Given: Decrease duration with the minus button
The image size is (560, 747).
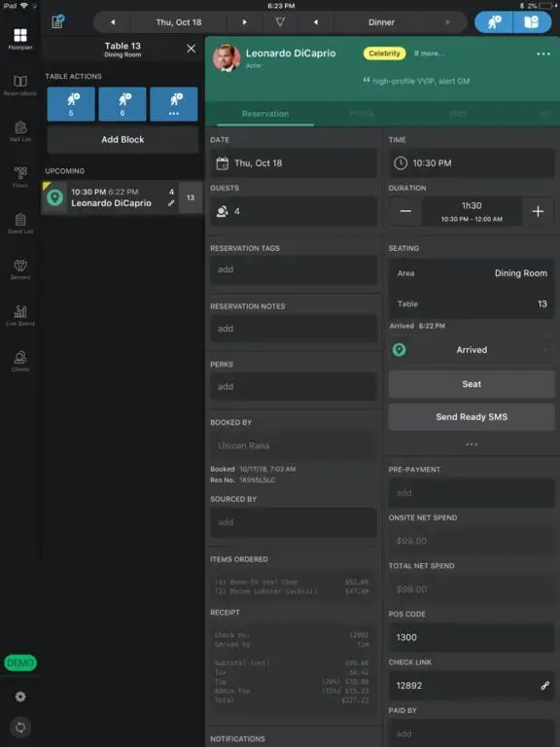Looking at the screenshot, I should (405, 211).
